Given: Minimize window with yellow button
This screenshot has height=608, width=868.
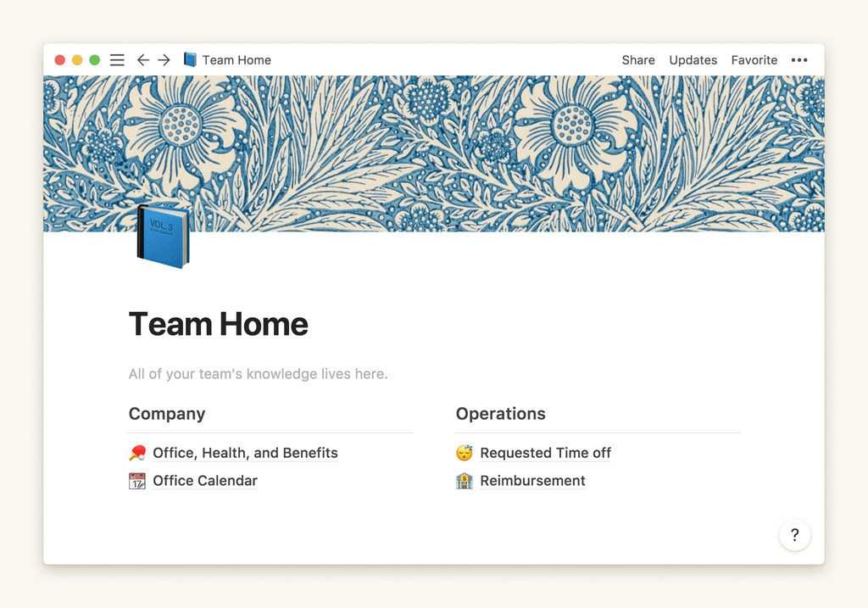Looking at the screenshot, I should pos(77,60).
